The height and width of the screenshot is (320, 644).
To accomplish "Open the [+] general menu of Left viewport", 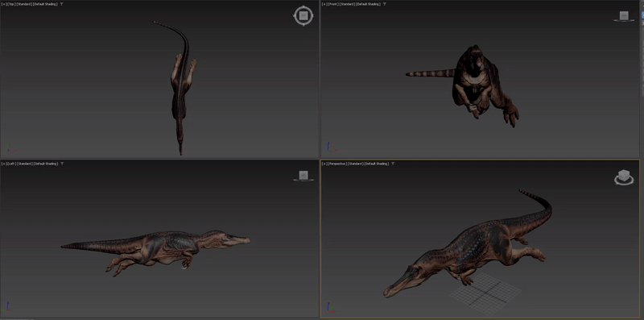I will click(4, 164).
